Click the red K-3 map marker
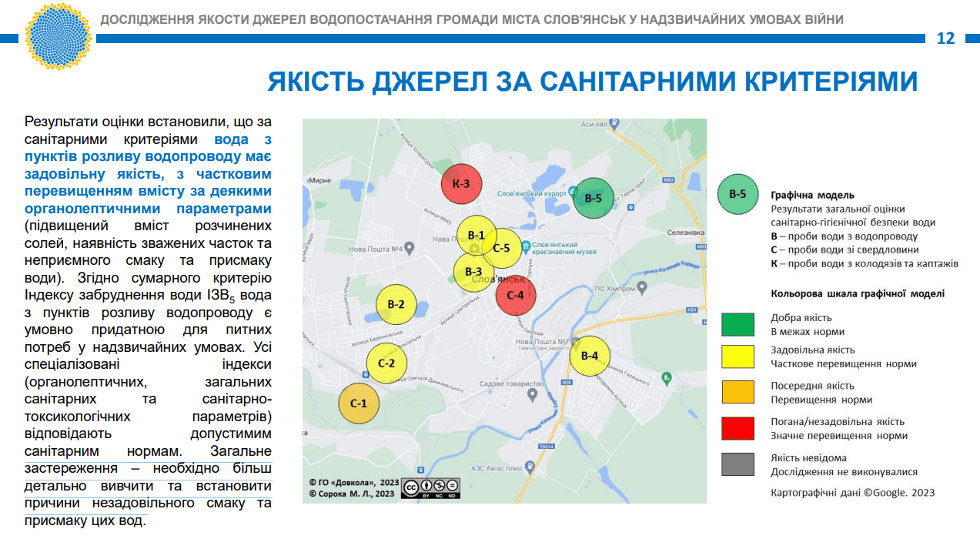 click(x=467, y=185)
